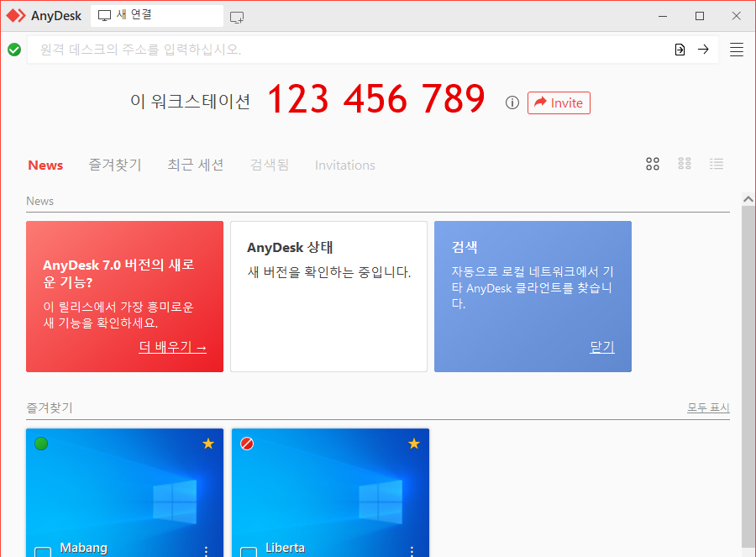Open the Invitations tab

344,165
